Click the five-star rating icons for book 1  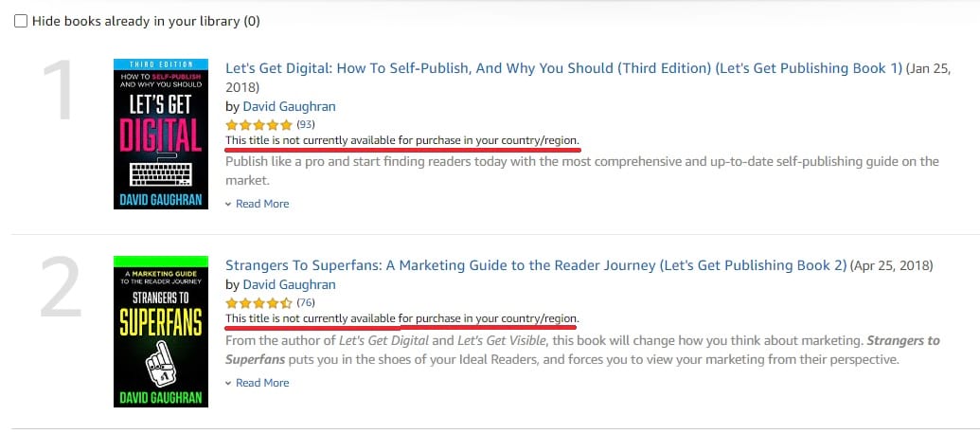(x=258, y=124)
